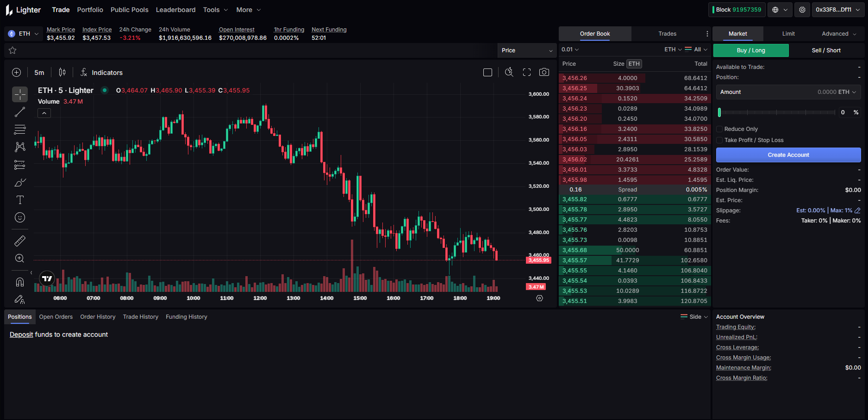
Task: Click the order amount percentage slider
Action: [776, 112]
